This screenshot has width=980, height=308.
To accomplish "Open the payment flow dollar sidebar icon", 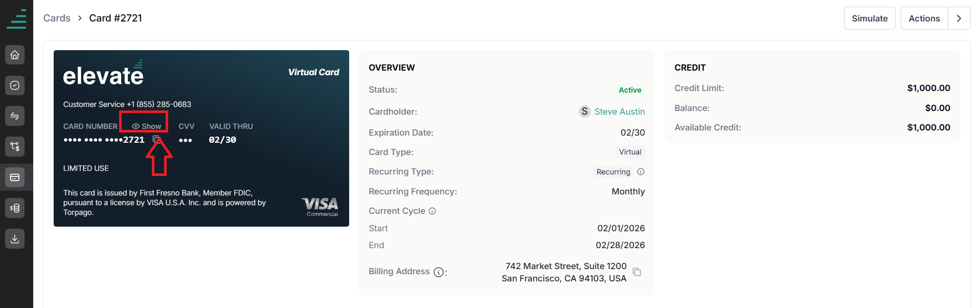I will (x=15, y=147).
